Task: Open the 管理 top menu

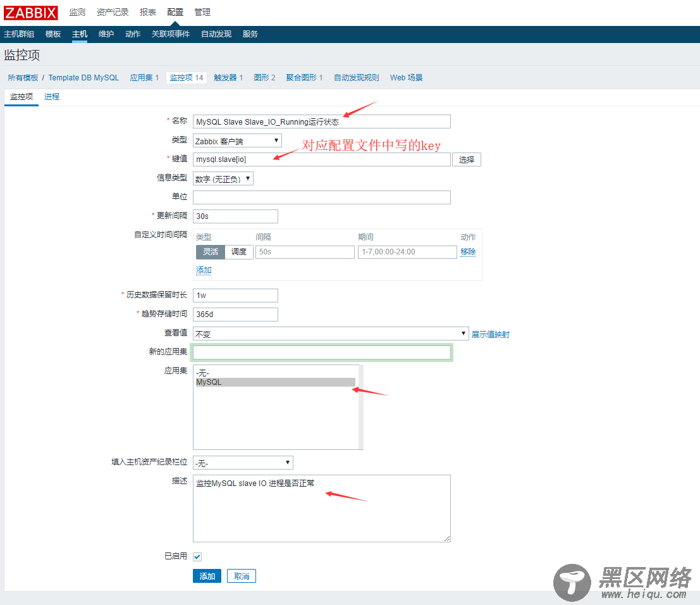Action: pyautogui.click(x=202, y=12)
